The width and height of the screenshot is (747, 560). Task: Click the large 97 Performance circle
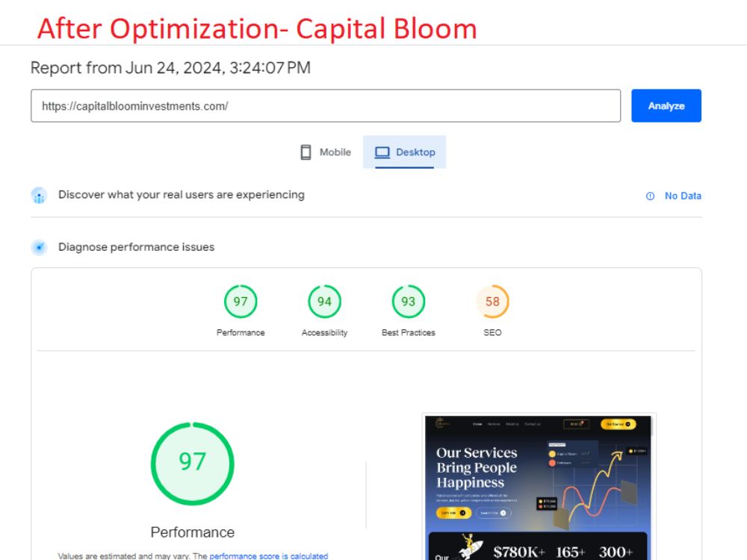click(193, 464)
